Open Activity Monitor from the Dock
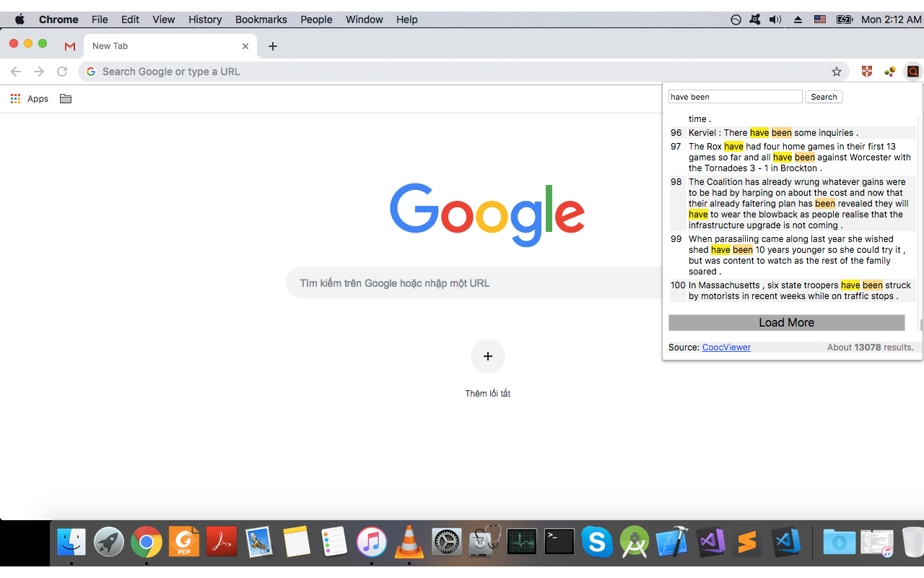Screen dimensions: 924x578 [522, 542]
